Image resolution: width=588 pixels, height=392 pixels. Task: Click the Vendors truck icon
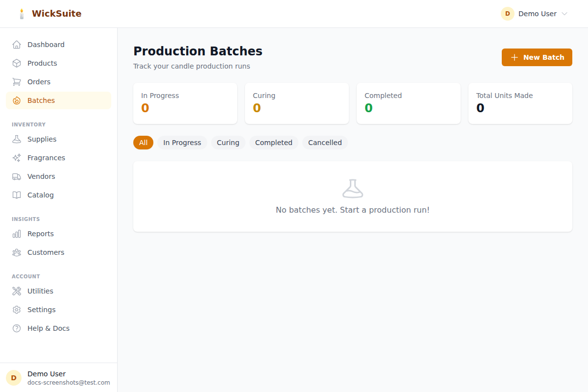coord(17,176)
